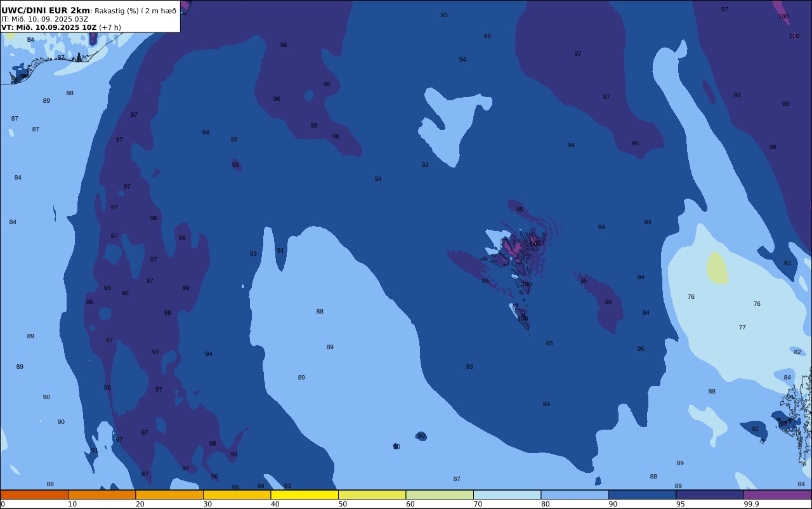This screenshot has width=812, height=509.
Task: Pick the 50–60 pale yellow legend swatch
Action: 372,494
